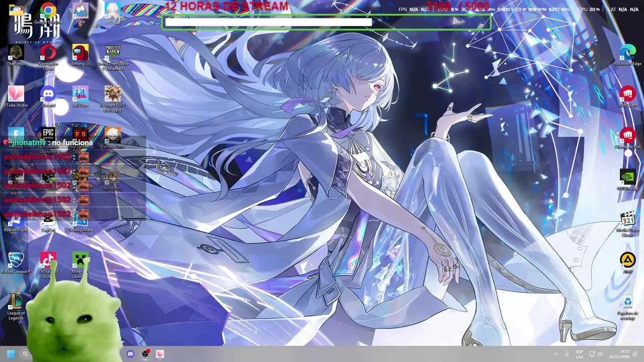Image resolution: width=644 pixels, height=362 pixels.
Task: Open clock showing 19:13
Action: pyautogui.click(x=619, y=354)
